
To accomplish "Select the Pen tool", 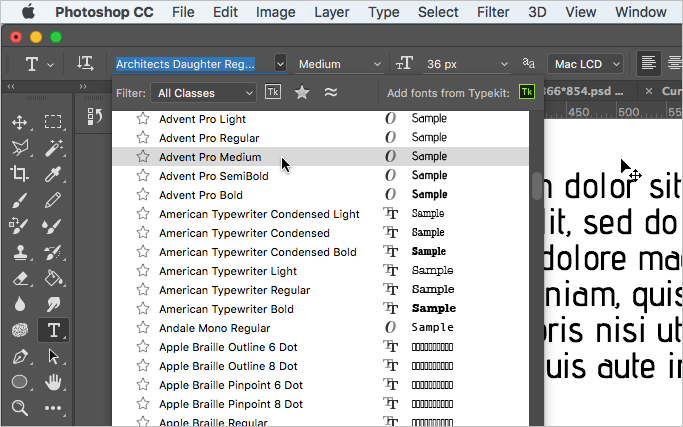I will (20, 356).
